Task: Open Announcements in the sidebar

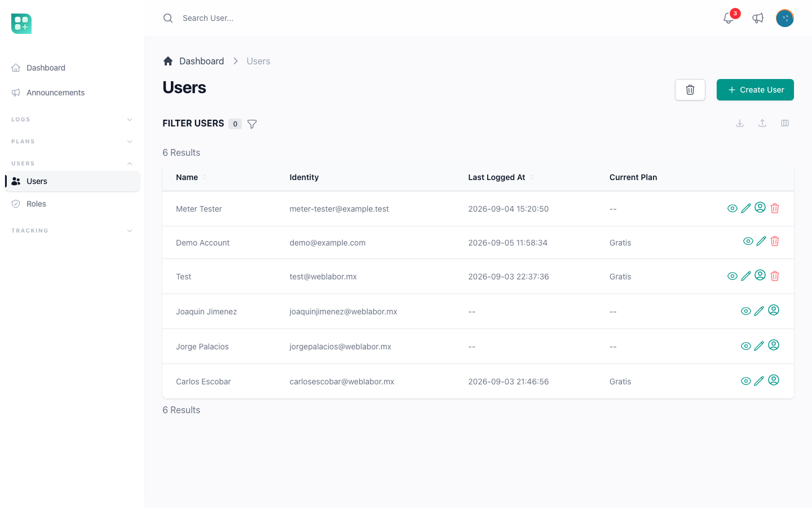Action: [x=72, y=93]
